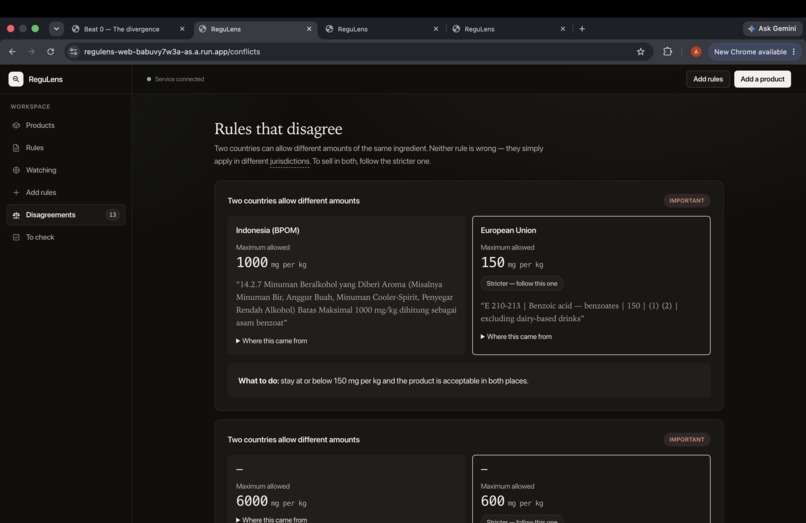This screenshot has width=806, height=523.
Task: Bookmark this page with the star icon
Action: click(x=640, y=52)
